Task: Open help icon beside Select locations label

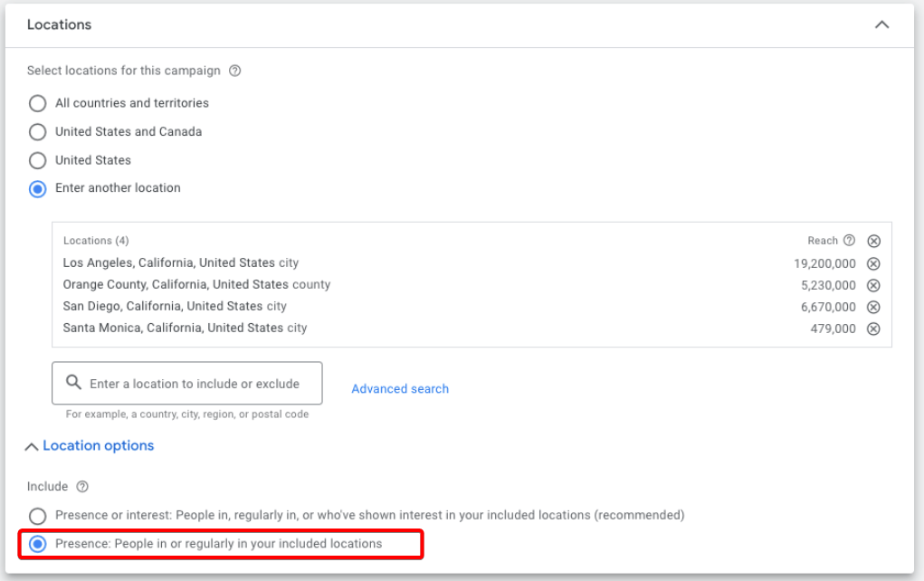Action: pos(235,71)
